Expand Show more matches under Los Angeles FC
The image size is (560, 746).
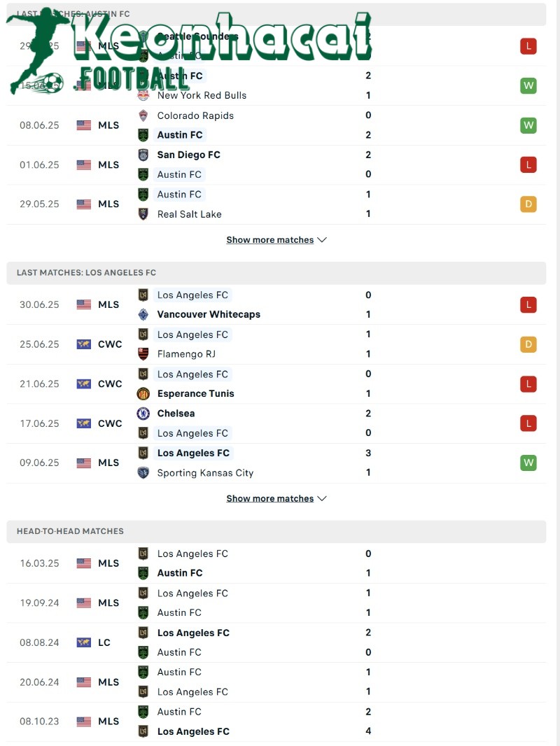click(276, 498)
